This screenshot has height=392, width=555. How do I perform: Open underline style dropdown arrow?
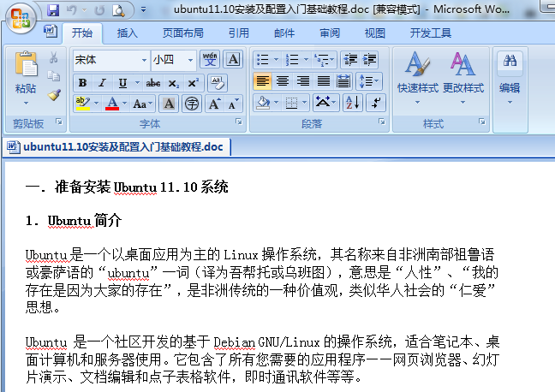(x=137, y=83)
